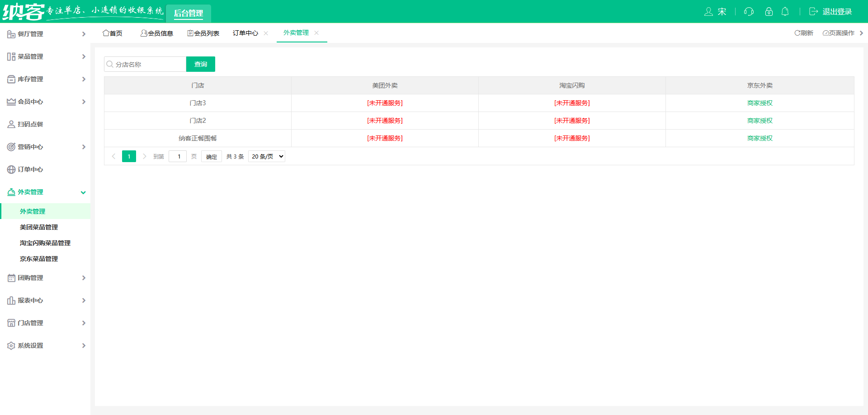Click the 营销中心 target icon

pos(11,147)
